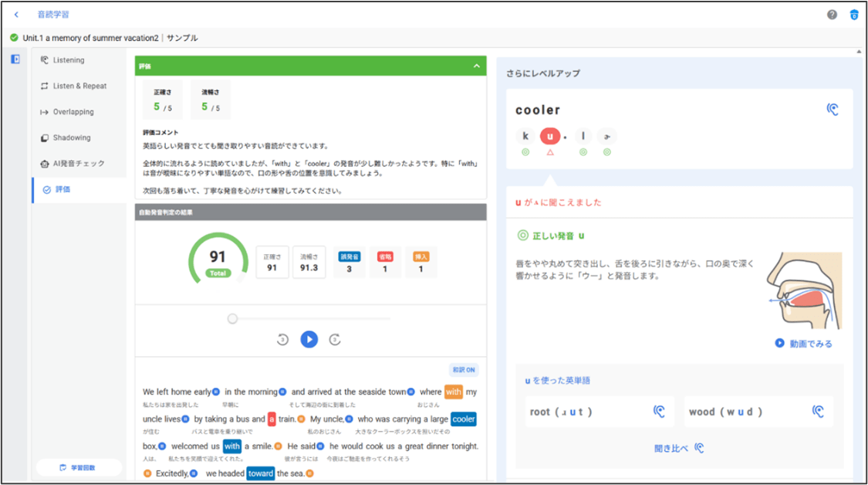868x485 pixels.
Task: Click the blue panel icon in the left sidebar
Action: [15, 59]
